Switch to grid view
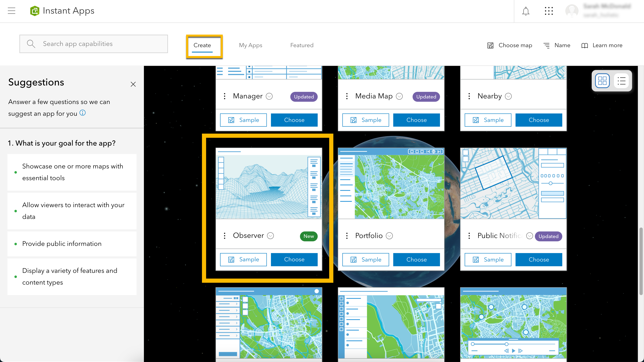This screenshot has width=644, height=362. (602, 81)
